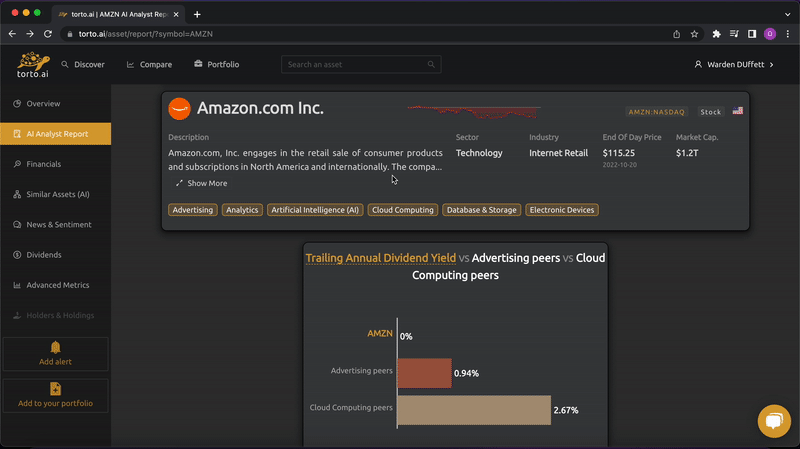The image size is (800, 449).
Task: Click the AMZN chart label
Action: pos(380,333)
